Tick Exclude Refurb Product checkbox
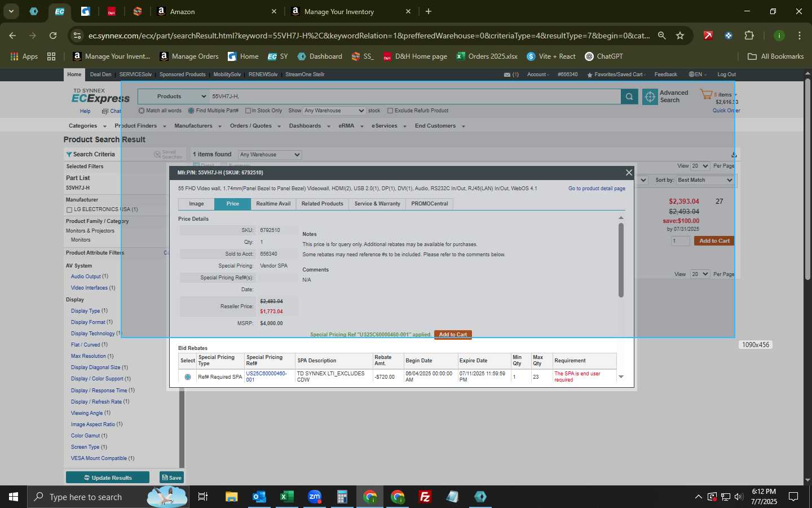 click(x=390, y=111)
